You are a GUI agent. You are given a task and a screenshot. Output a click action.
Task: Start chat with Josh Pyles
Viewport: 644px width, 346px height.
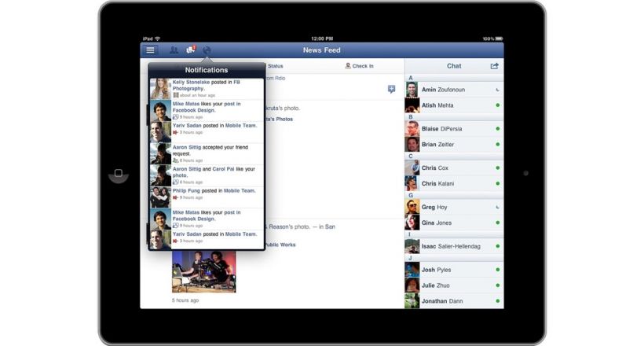click(x=454, y=270)
